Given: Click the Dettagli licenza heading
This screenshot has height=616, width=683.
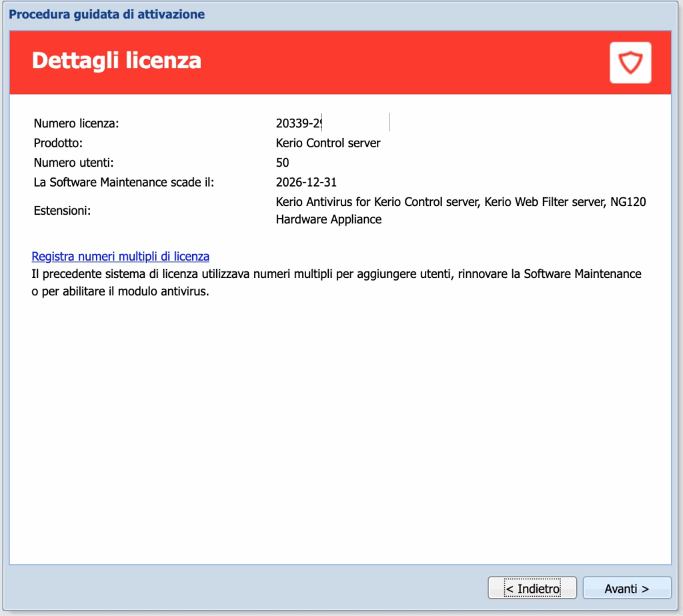Looking at the screenshot, I should 116,61.
